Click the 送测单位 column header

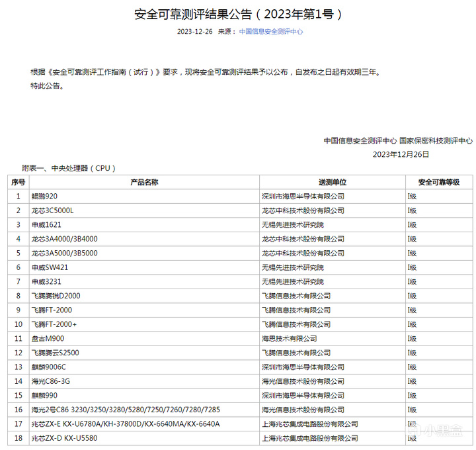(333, 182)
